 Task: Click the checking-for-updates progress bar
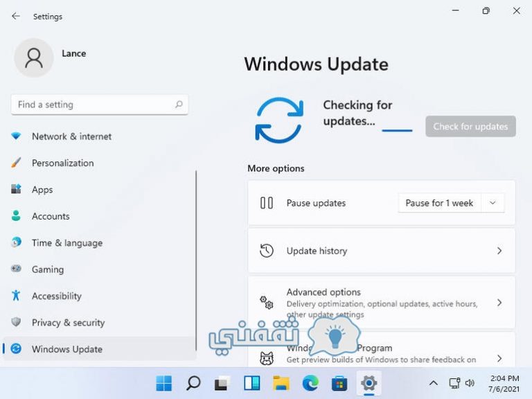(397, 130)
